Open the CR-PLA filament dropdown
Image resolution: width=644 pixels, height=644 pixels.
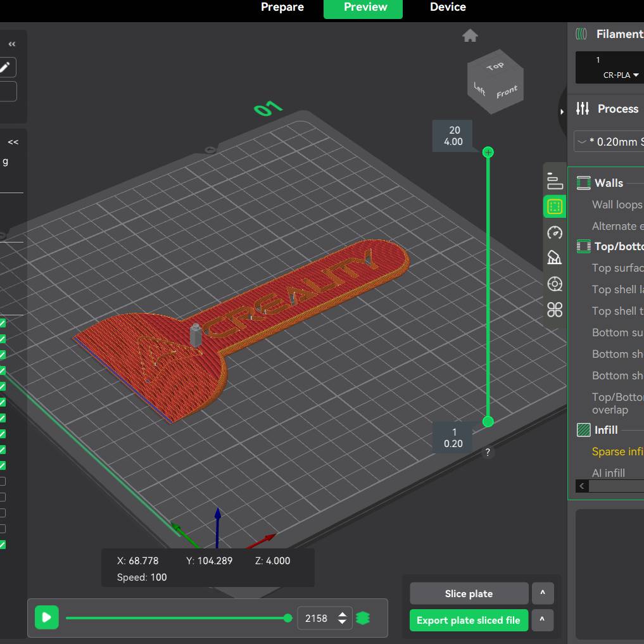pyautogui.click(x=621, y=75)
